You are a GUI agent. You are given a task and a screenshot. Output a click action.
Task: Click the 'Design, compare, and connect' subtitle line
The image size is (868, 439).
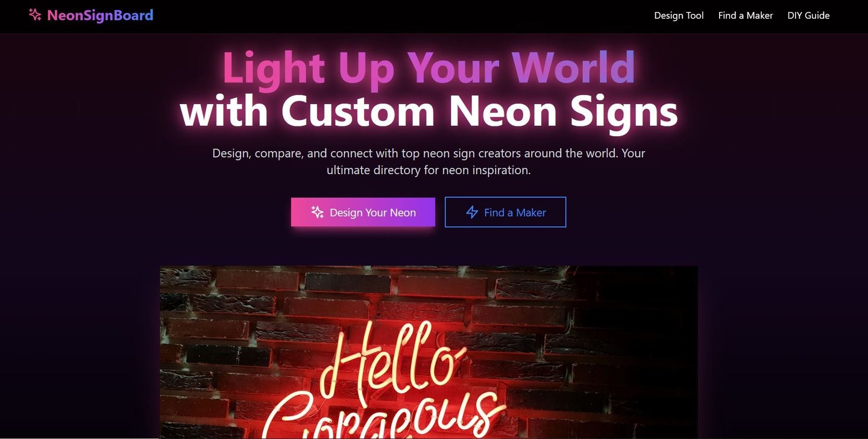pyautogui.click(x=429, y=153)
